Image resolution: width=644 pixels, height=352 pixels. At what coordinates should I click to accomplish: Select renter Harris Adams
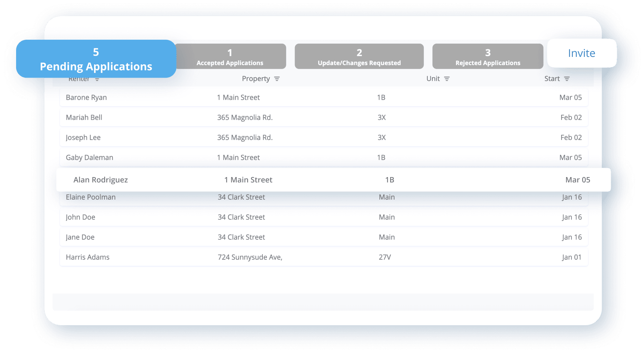pos(88,257)
